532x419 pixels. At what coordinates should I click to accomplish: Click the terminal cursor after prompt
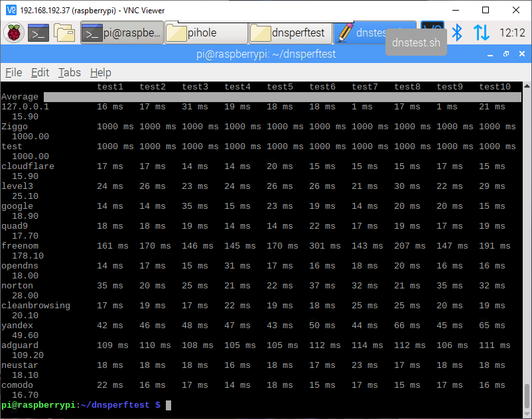pyautogui.click(x=168, y=406)
